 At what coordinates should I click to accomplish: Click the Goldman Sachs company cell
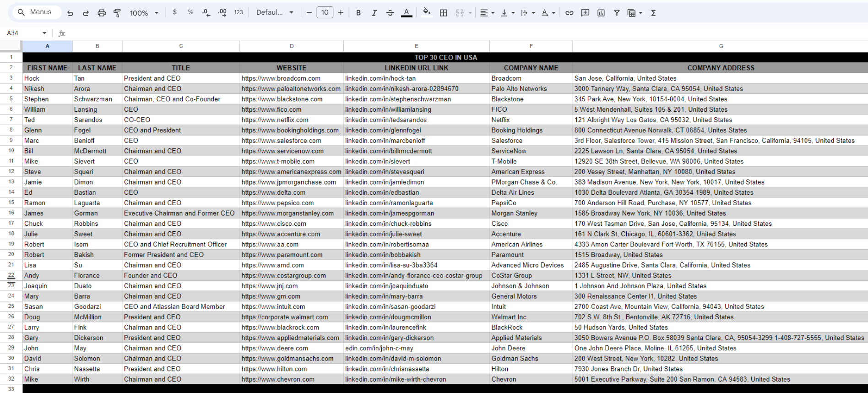[x=531, y=359]
